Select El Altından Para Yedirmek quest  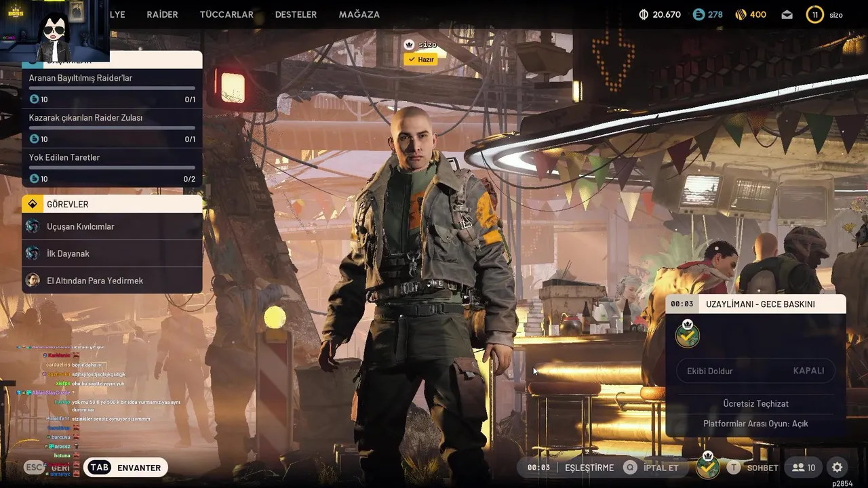112,280
